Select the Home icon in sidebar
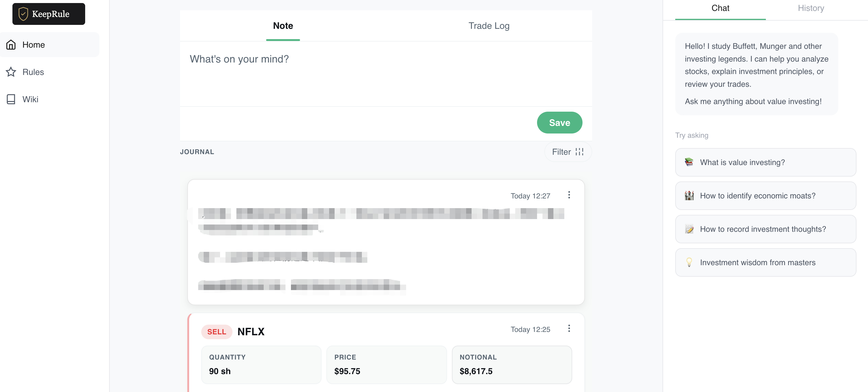Viewport: 868px width, 392px height. 11,44
